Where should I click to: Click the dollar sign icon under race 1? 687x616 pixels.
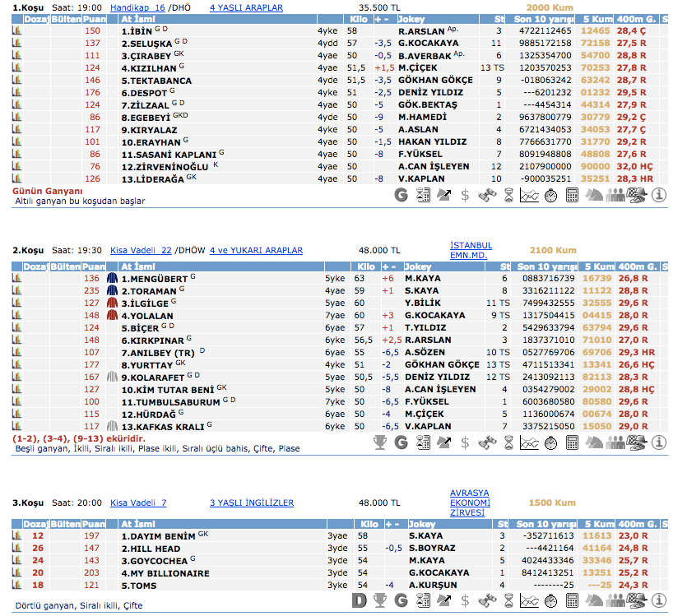click(465, 196)
